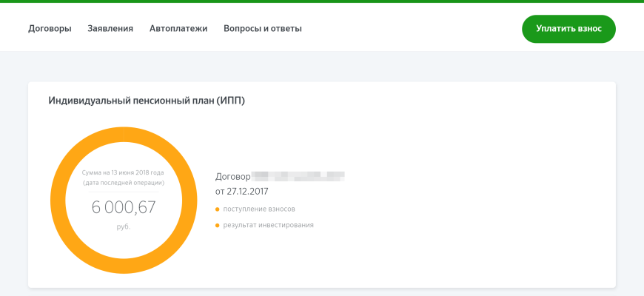Click the orange dot beside поступление взносов
The width and height of the screenshot is (644, 296).
click(218, 209)
